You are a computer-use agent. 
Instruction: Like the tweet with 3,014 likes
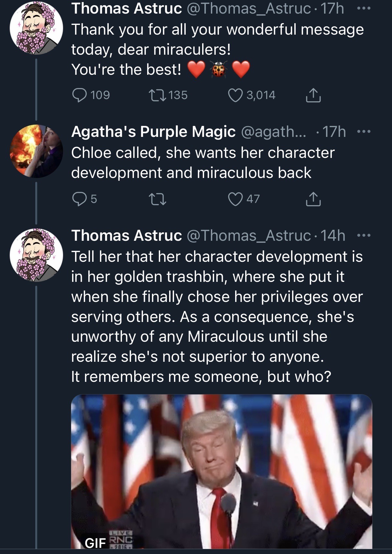[235, 95]
